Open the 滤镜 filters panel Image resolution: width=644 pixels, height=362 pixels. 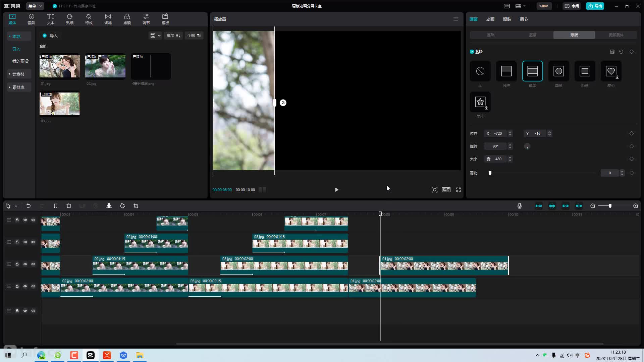pyautogui.click(x=127, y=19)
